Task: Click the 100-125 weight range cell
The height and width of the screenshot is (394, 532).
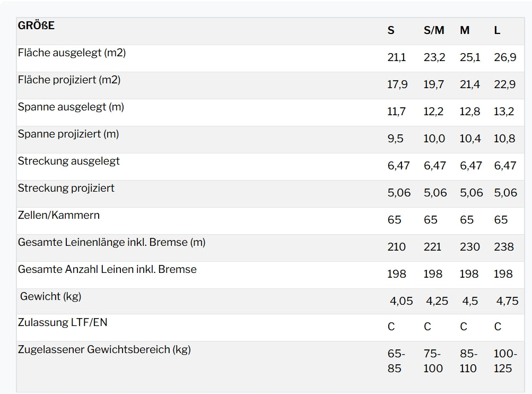Action: [x=505, y=362]
